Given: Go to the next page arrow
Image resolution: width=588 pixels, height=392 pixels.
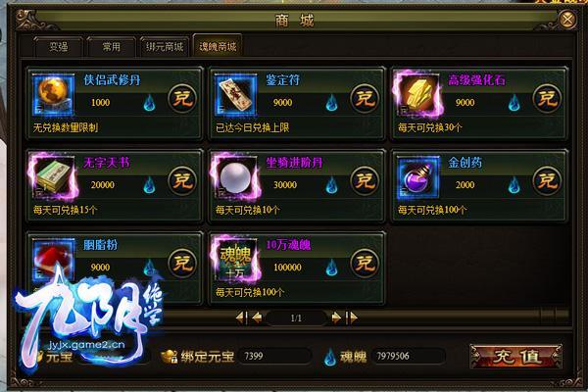Looking at the screenshot, I should [x=336, y=318].
